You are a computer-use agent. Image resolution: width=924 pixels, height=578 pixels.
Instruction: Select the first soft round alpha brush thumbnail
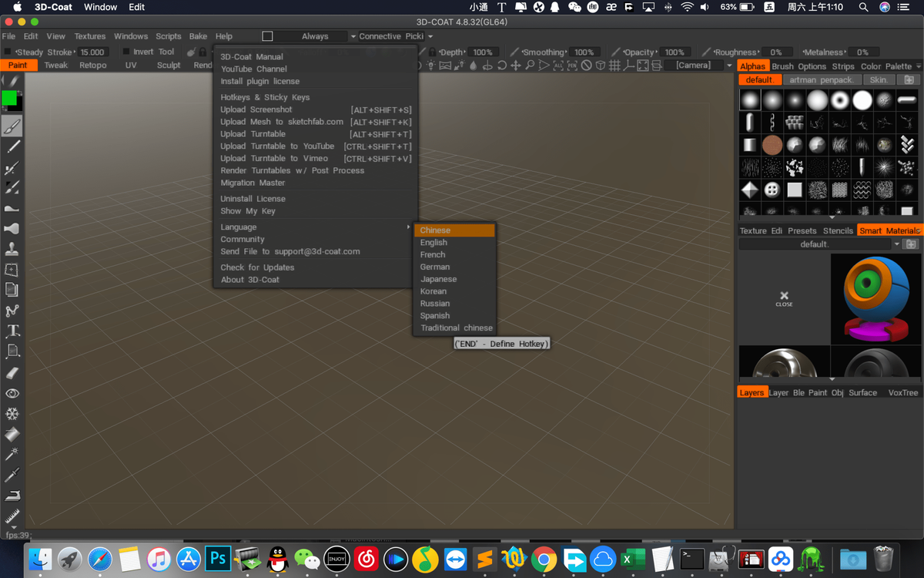(750, 100)
